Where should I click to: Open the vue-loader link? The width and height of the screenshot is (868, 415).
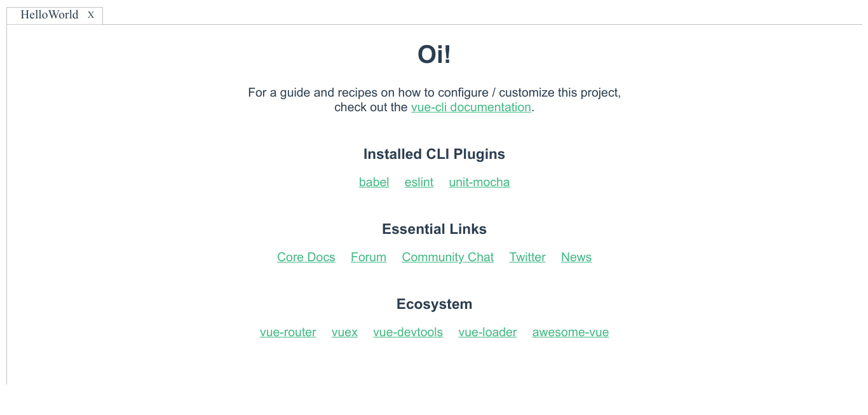(487, 332)
